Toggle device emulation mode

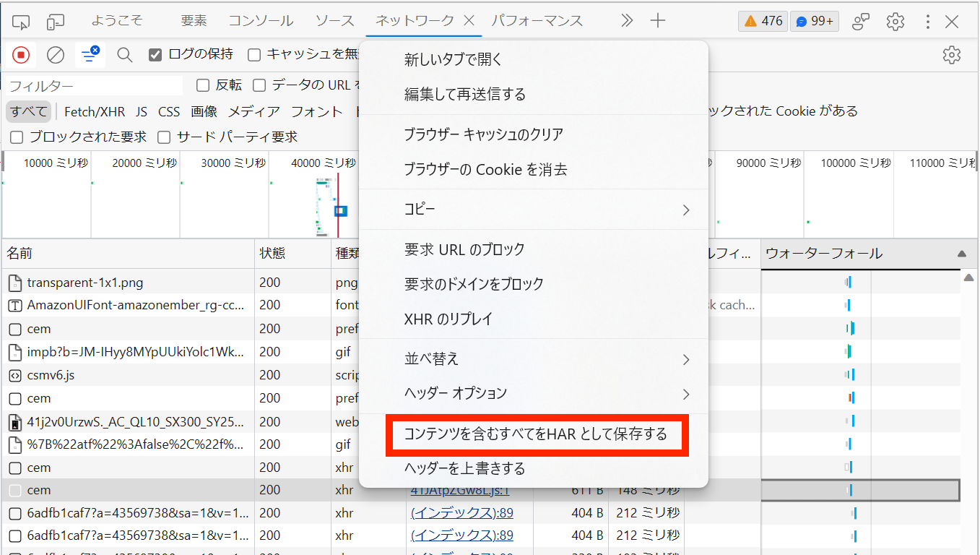(54, 20)
